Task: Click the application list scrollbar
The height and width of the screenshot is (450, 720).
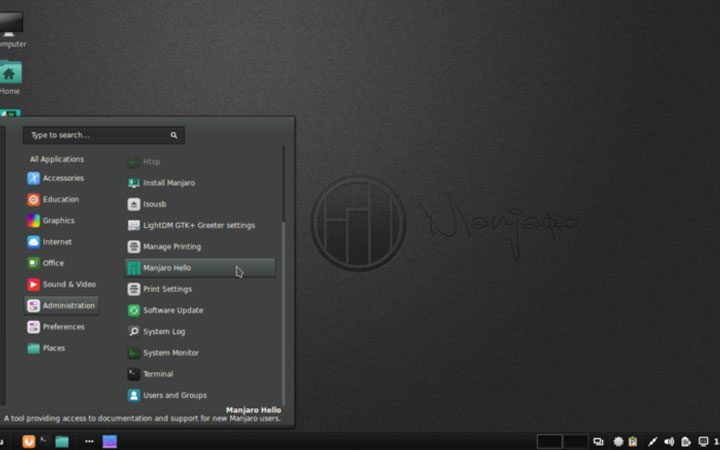Action: 283,276
